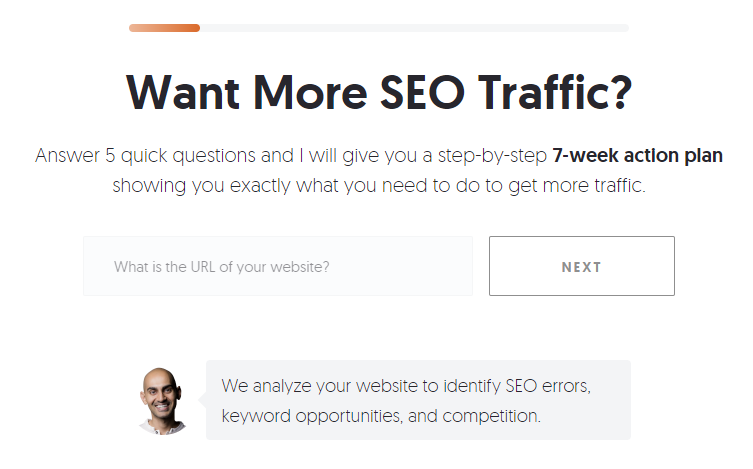Click the "Answer 5 quick questions" text
Screen dimensions: 753x469
coord(146,156)
